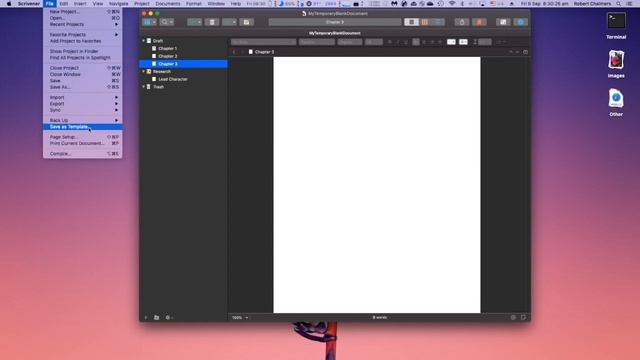Collapse the Draft folder

click(x=144, y=41)
